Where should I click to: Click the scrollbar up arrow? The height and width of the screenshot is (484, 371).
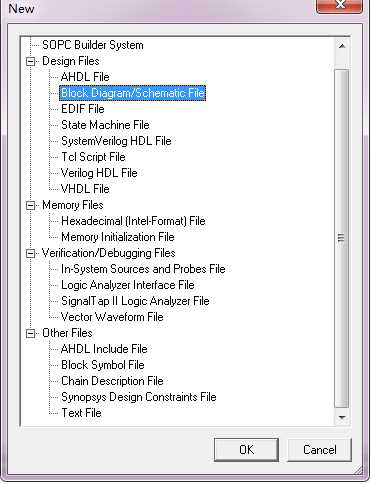coord(342,46)
